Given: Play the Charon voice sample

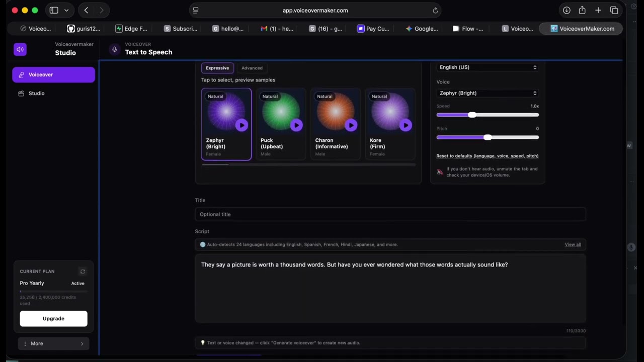Looking at the screenshot, I should [x=351, y=125].
